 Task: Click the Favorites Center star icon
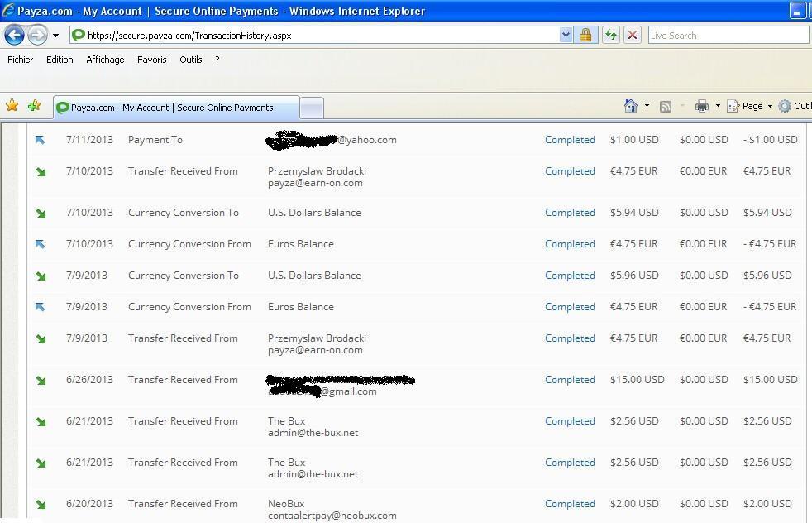(x=12, y=106)
